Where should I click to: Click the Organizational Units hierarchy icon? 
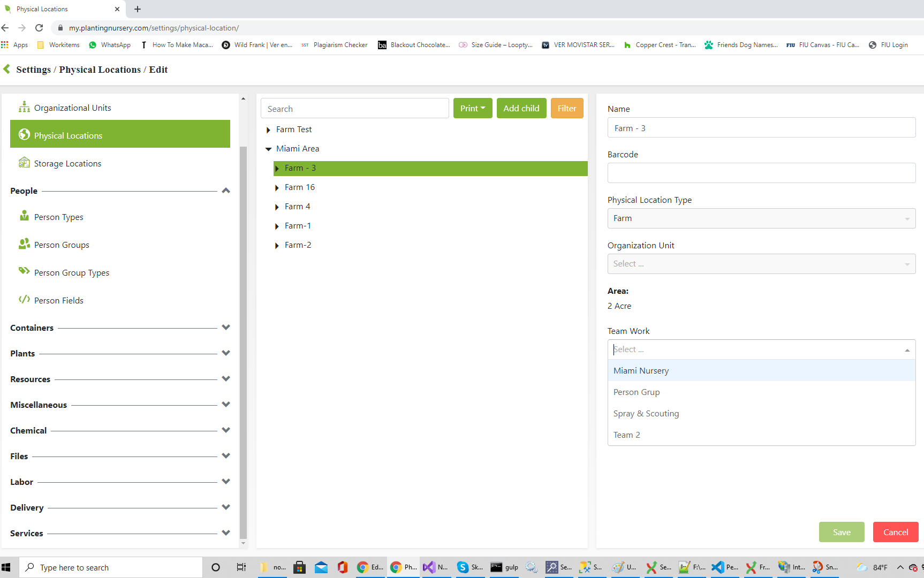tap(24, 107)
